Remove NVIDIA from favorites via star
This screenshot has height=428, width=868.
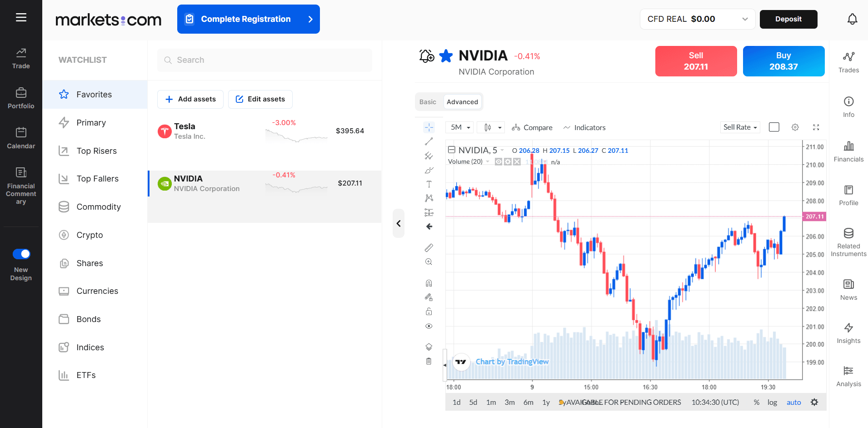coord(446,56)
